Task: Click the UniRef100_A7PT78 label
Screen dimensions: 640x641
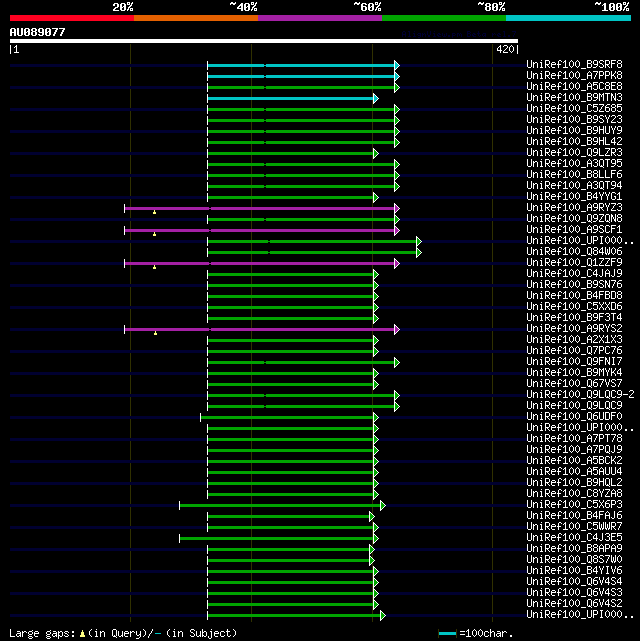Action: click(574, 439)
